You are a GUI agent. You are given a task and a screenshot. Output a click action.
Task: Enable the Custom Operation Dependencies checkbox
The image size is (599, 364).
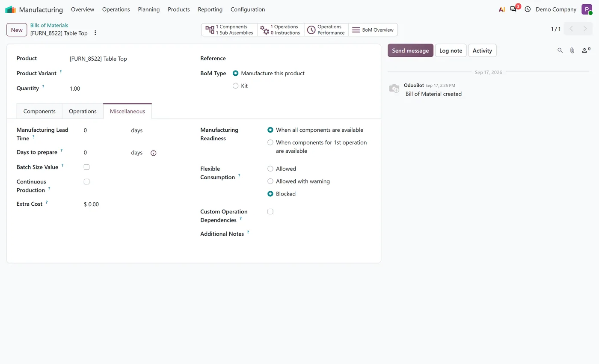(x=270, y=211)
